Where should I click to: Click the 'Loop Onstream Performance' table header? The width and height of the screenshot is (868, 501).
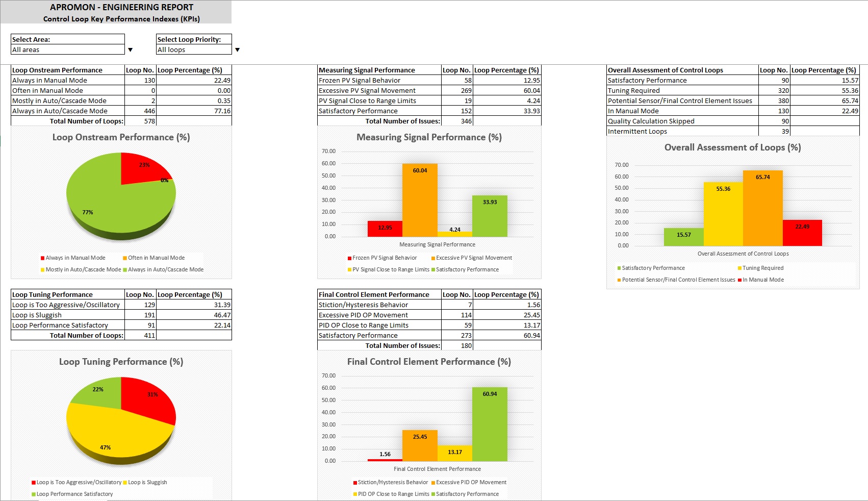click(68, 70)
